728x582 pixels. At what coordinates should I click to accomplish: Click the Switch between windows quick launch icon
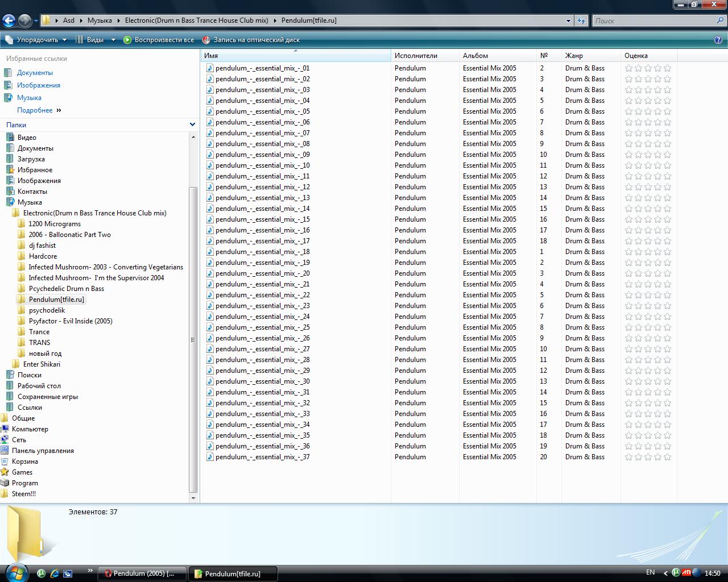click(x=68, y=573)
